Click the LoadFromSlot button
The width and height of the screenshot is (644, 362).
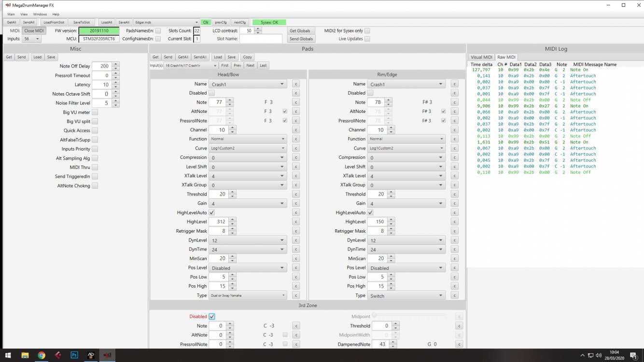pos(54,22)
